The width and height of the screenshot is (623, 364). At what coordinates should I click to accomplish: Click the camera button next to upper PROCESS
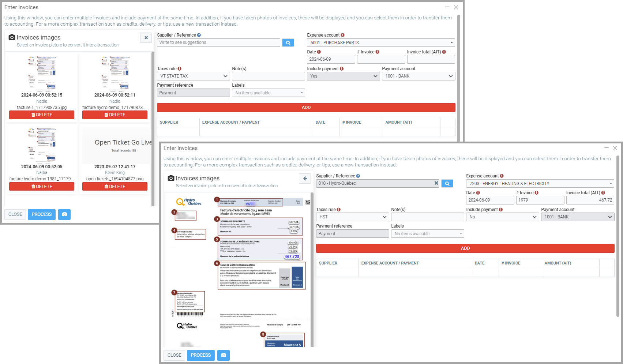coord(64,214)
